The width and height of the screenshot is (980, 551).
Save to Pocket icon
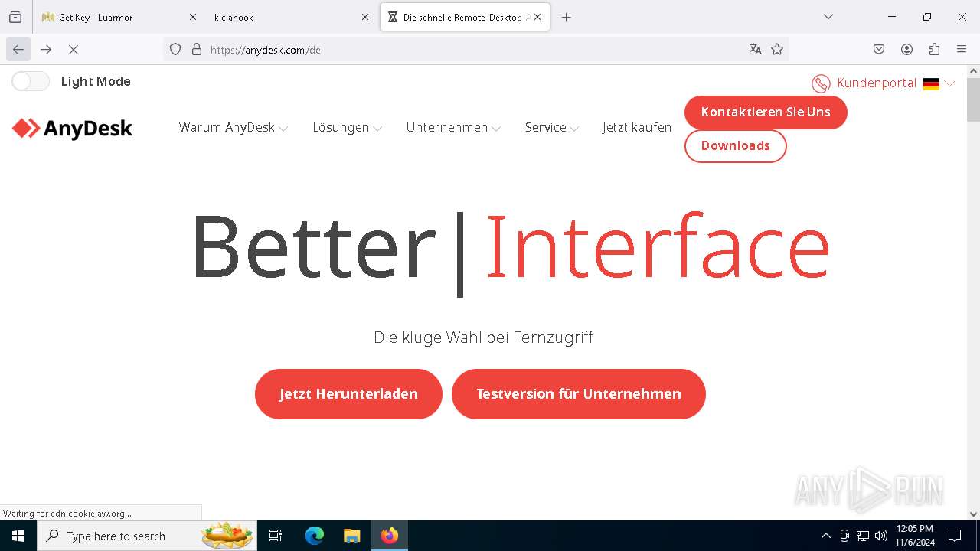coord(879,49)
